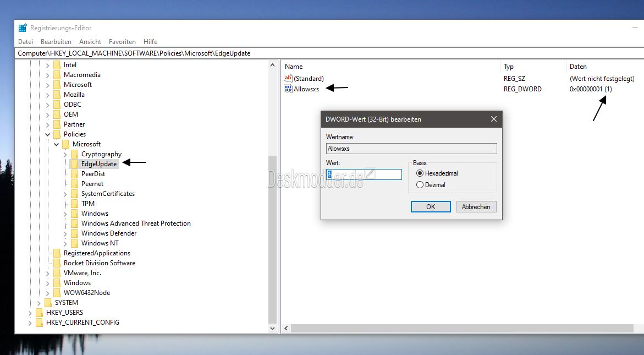
Task: Click the SystemCertificates folder icon
Action: point(74,194)
